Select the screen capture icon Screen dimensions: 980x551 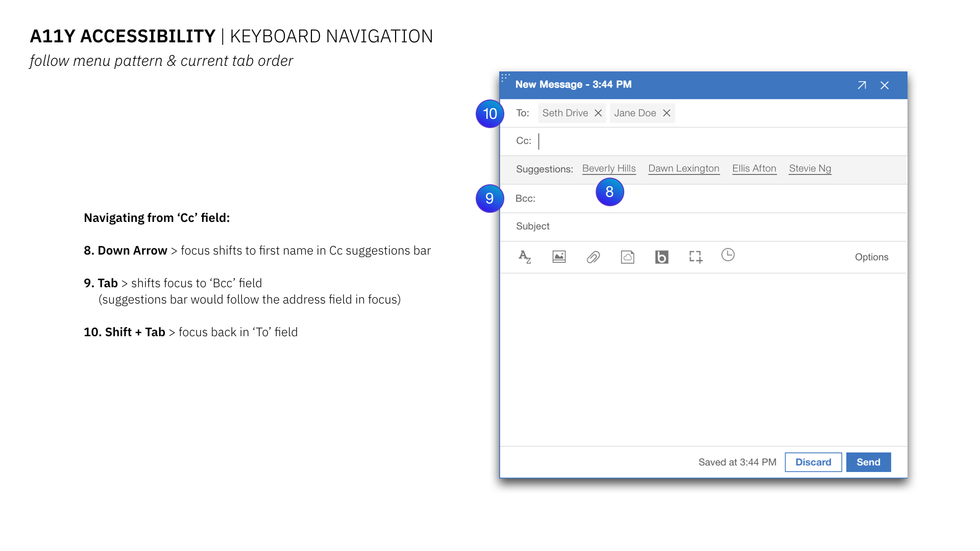click(x=696, y=257)
